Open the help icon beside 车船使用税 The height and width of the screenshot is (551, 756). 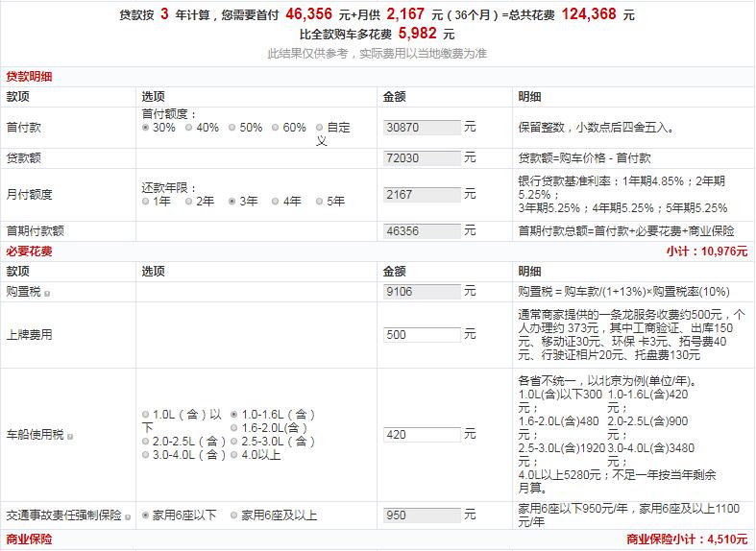point(70,437)
